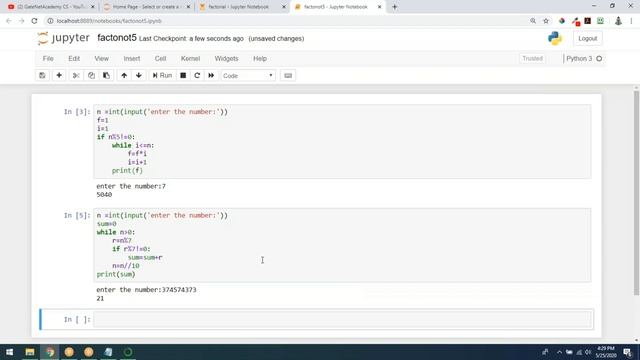This screenshot has width=640, height=360.
Task: Open the View menu
Action: click(101, 59)
